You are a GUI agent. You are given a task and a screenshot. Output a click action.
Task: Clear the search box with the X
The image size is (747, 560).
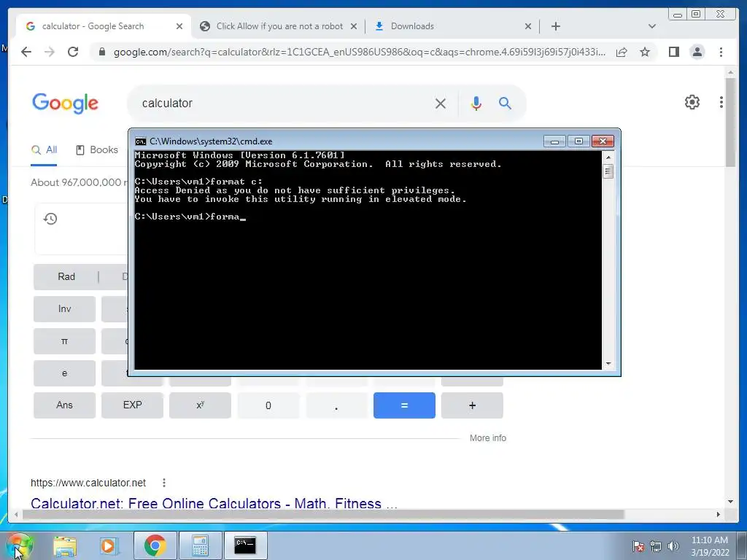440,104
